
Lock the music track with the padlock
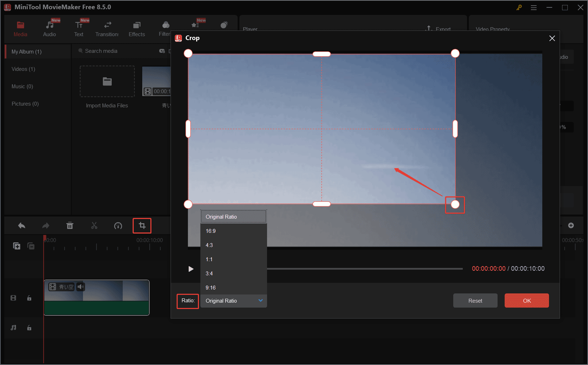coord(29,328)
